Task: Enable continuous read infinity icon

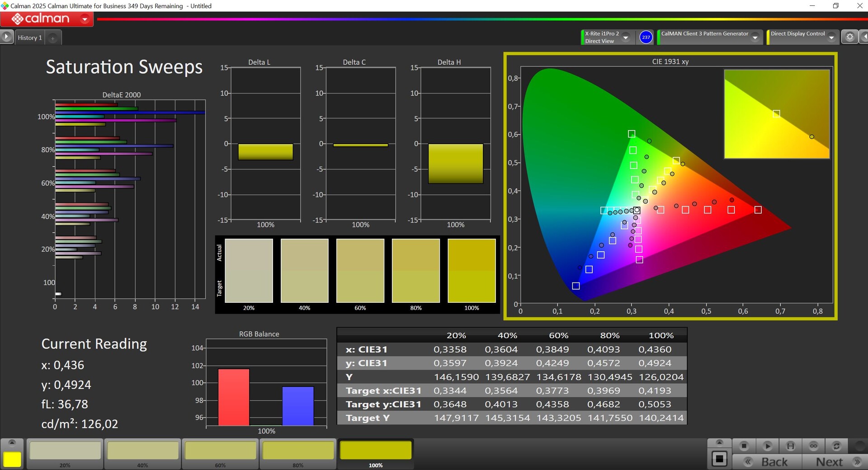Action: [x=813, y=446]
